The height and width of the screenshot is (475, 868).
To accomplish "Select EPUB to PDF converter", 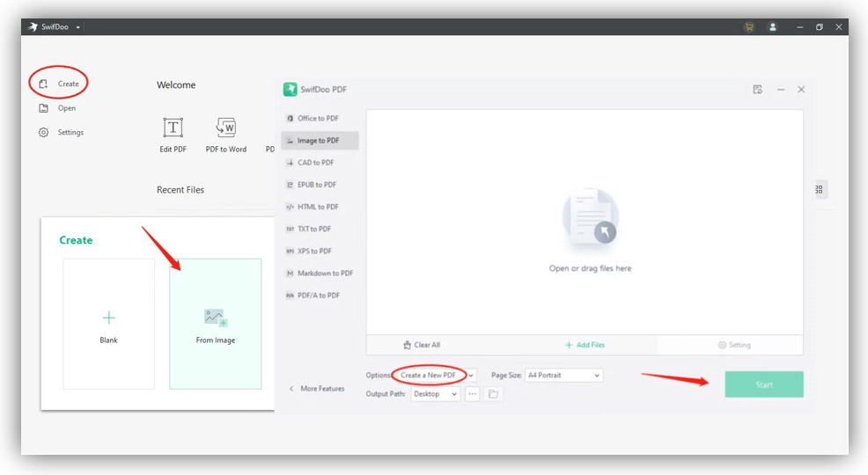I will (320, 185).
